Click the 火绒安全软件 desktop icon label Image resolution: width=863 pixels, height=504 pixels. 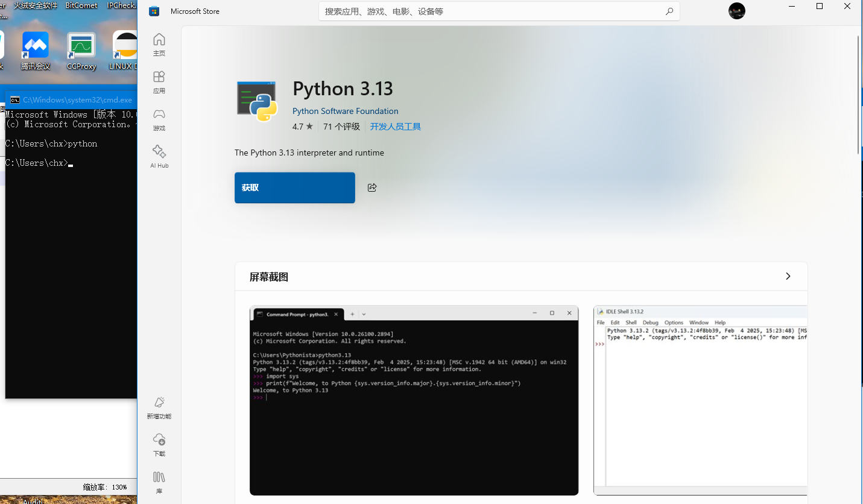pos(36,5)
